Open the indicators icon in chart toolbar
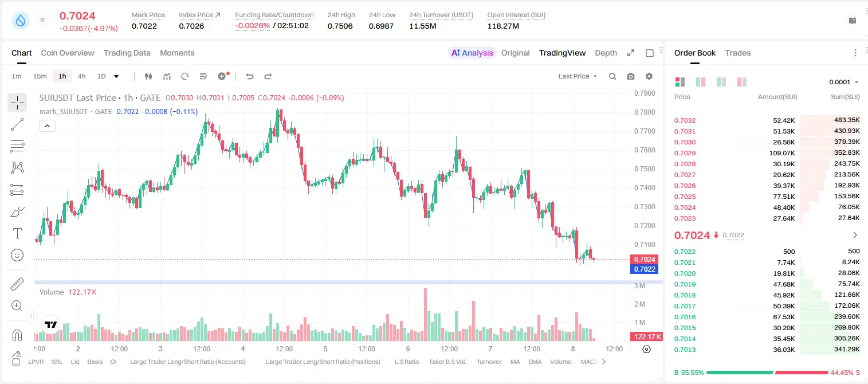The image size is (868, 384). (167, 76)
